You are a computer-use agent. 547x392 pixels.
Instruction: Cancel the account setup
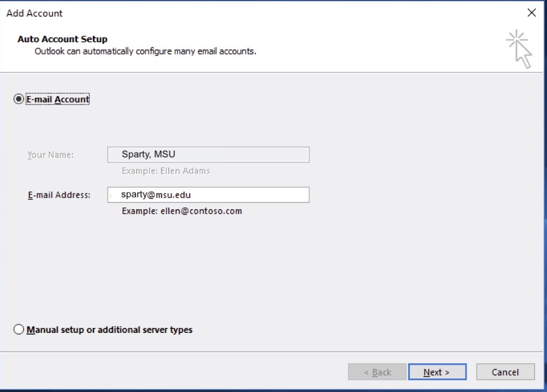click(x=505, y=372)
